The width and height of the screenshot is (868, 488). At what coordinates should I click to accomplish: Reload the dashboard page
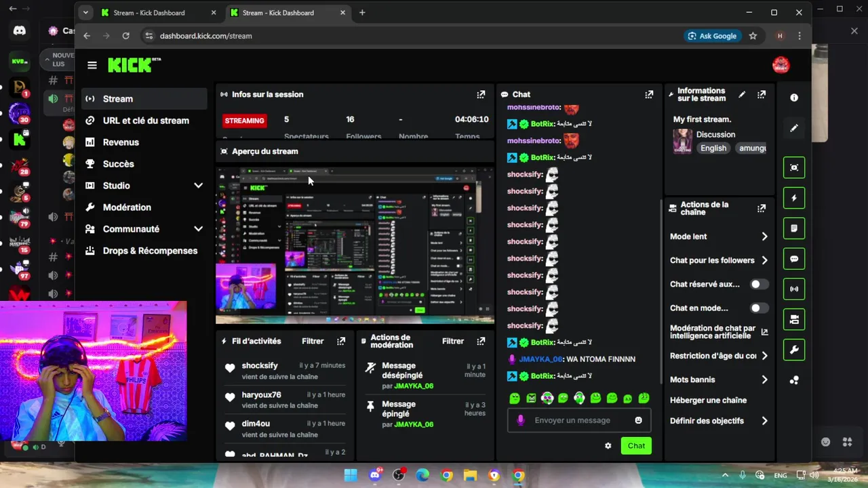click(x=125, y=36)
